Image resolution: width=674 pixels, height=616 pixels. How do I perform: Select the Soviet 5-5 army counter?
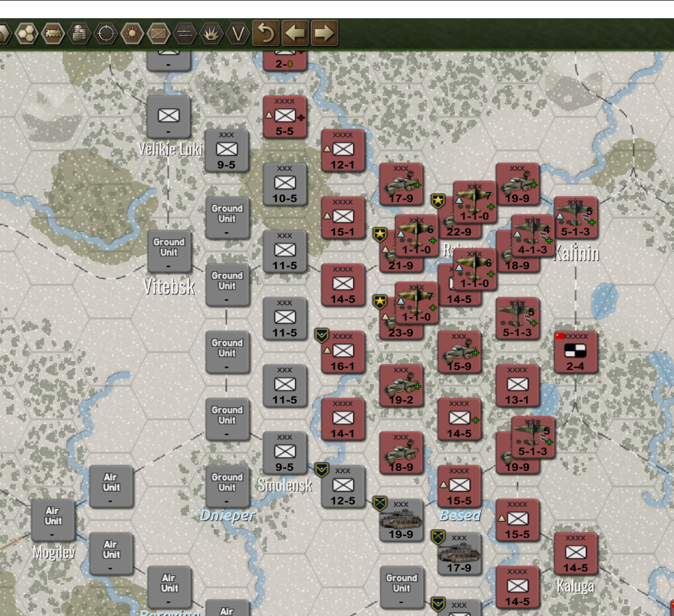coord(285,116)
